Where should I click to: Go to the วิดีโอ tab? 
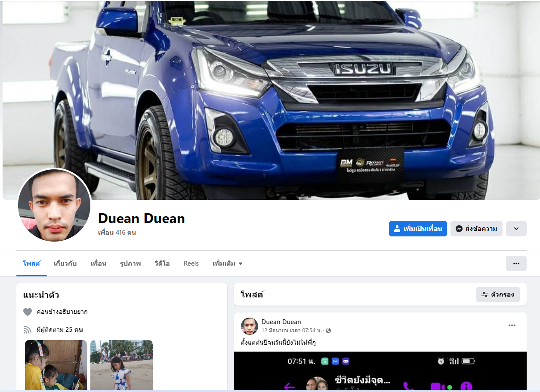pos(162,263)
